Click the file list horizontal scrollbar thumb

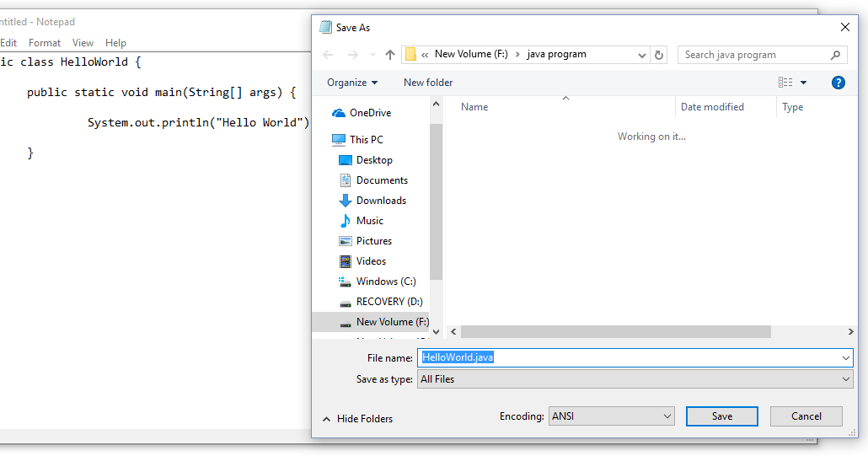point(615,331)
